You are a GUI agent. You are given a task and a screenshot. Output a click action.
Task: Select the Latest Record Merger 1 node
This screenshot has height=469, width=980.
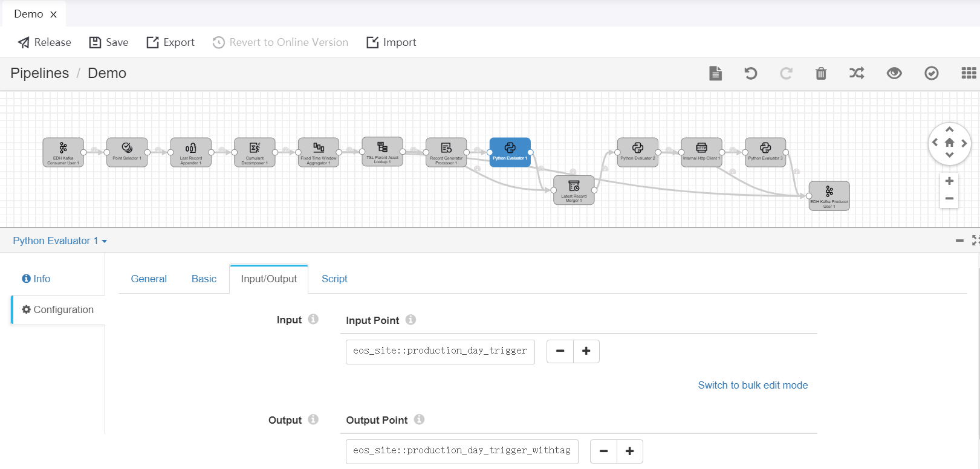[574, 190]
